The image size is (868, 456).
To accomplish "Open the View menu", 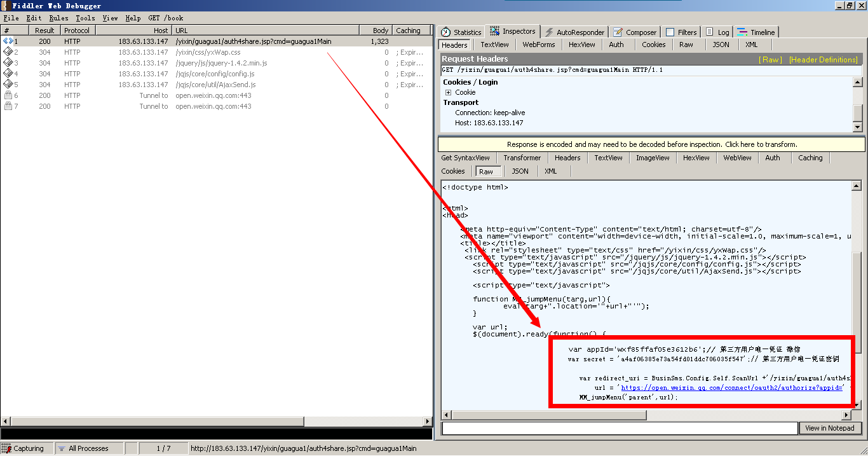I will coord(110,18).
